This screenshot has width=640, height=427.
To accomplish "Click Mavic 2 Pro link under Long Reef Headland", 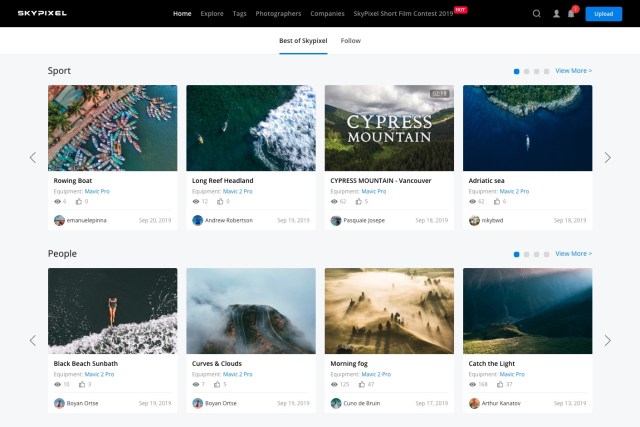I will (x=237, y=191).
